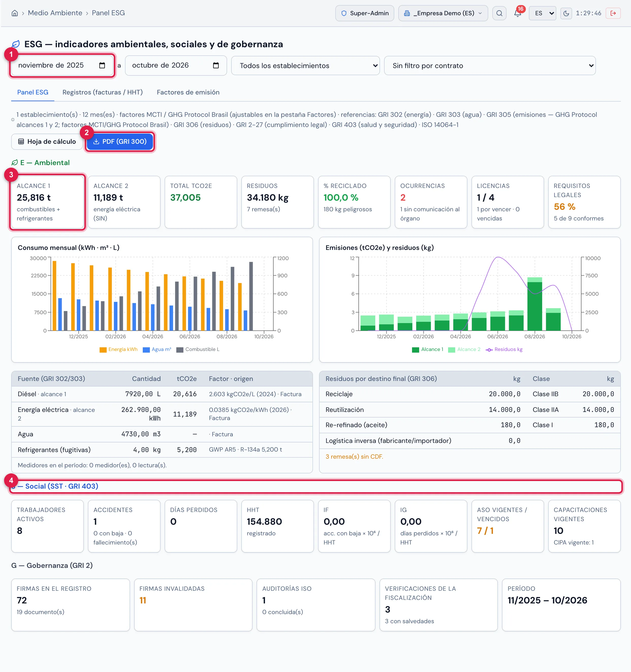This screenshot has width=631, height=672.
Task: Toggle Agua m³ legend swatch
Action: pos(146,349)
